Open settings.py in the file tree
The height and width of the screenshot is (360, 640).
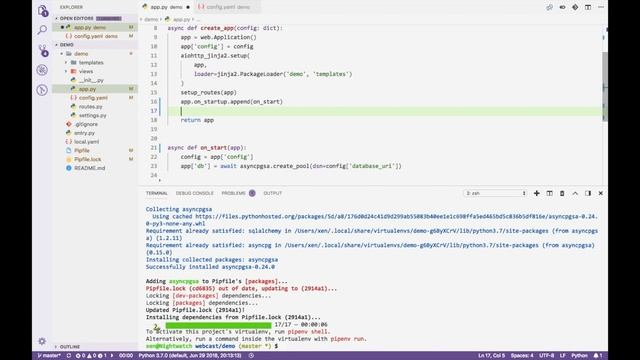92,116
